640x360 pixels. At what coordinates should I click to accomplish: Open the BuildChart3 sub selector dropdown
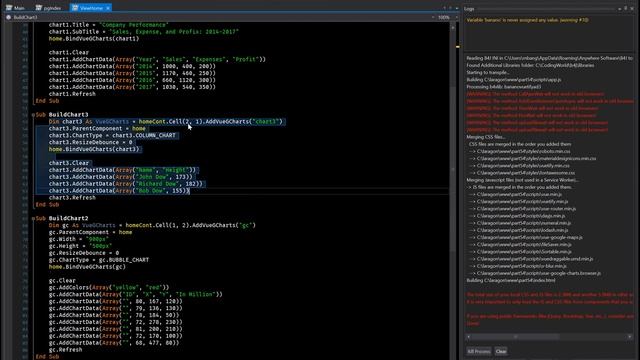click(433, 17)
